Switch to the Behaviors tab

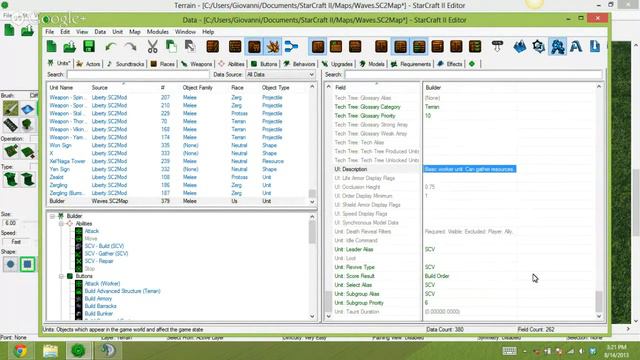click(300, 64)
